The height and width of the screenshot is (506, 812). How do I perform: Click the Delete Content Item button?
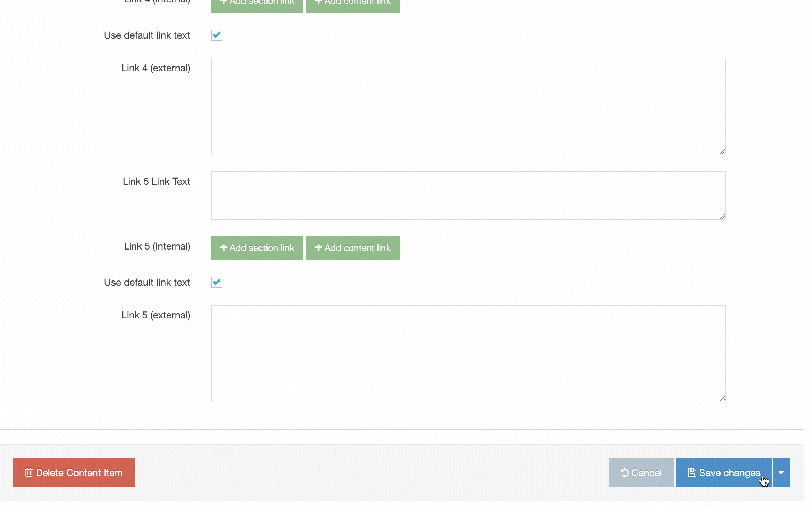[74, 472]
